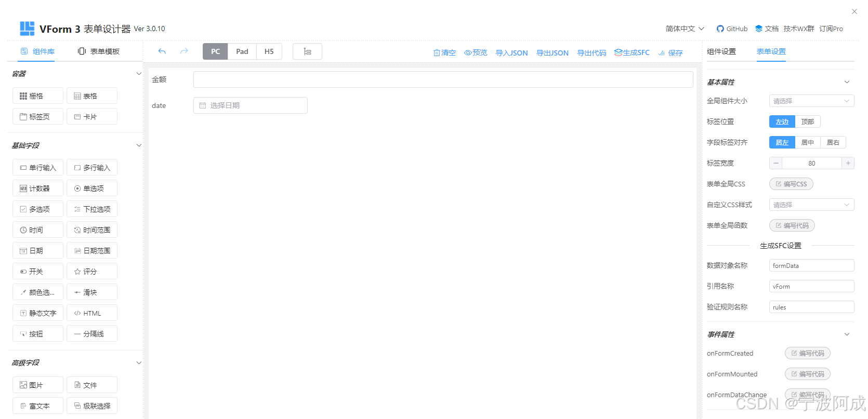Open the 简体中文 language dropdown
Viewport: 868px width, 419px height.
[685, 29]
